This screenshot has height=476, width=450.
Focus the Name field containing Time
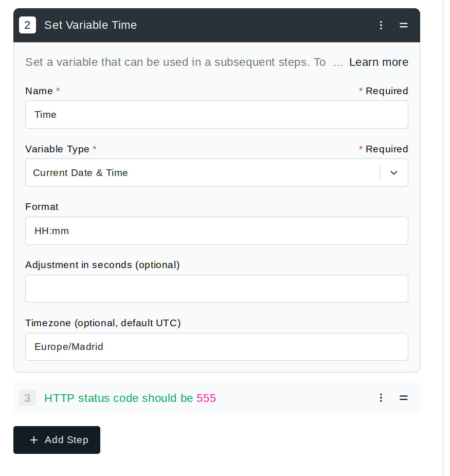tap(217, 114)
